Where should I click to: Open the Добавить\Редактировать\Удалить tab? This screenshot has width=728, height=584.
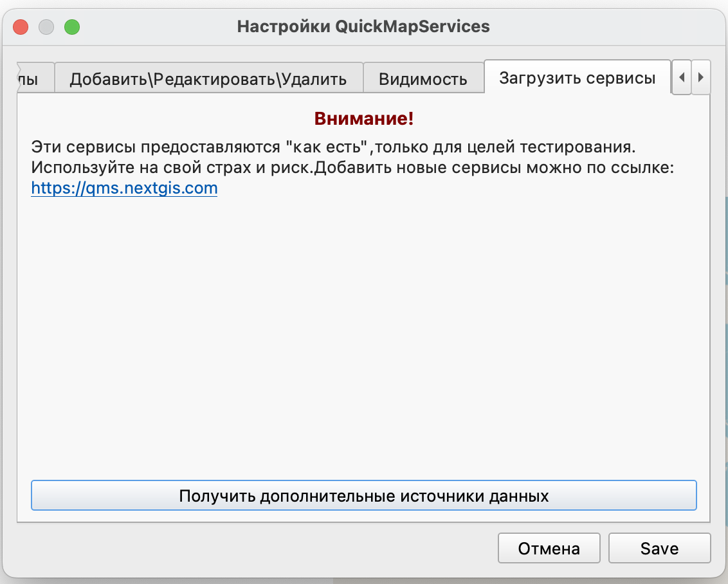[x=208, y=79]
